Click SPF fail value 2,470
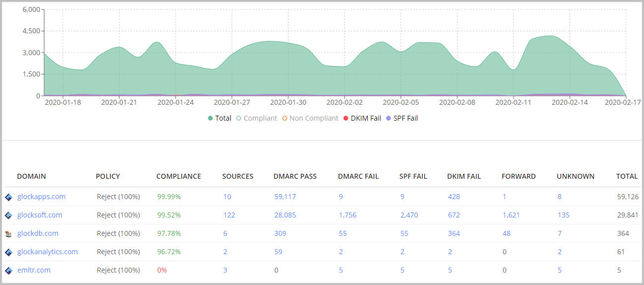Screen dimensions: 644x285 [x=409, y=215]
